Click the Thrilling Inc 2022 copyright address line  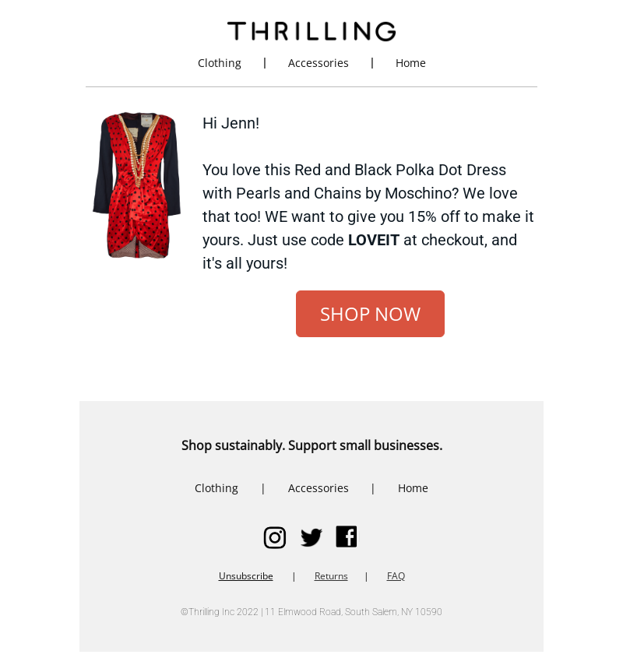[311, 611]
